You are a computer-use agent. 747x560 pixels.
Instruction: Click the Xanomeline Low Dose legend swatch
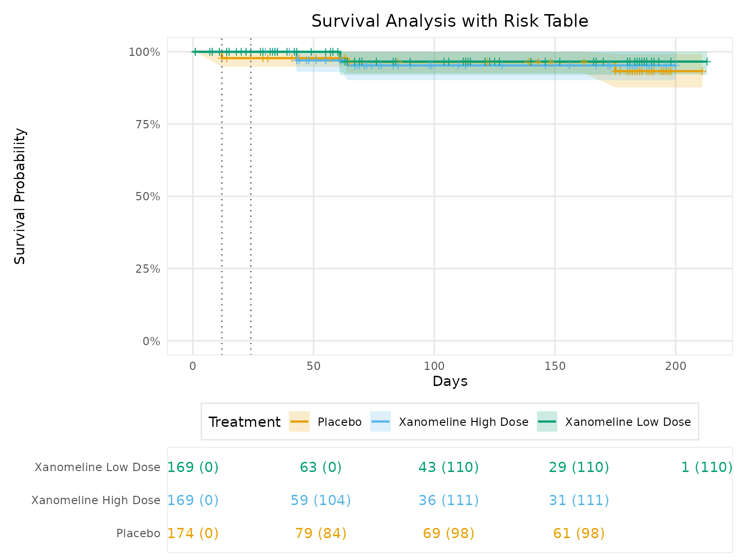click(547, 421)
